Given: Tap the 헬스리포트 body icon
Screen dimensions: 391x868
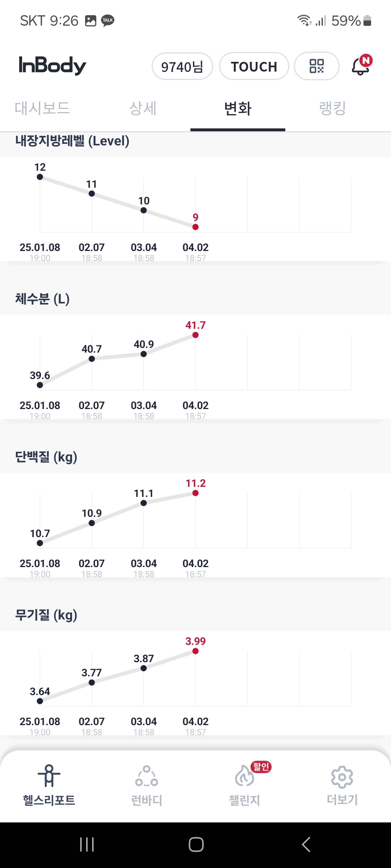Looking at the screenshot, I should click(49, 775).
